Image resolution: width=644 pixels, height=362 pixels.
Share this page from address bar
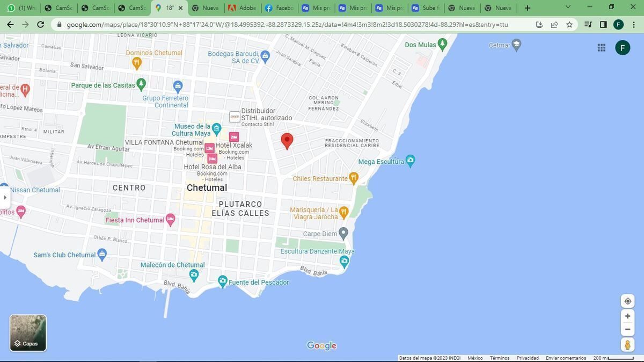554,25
